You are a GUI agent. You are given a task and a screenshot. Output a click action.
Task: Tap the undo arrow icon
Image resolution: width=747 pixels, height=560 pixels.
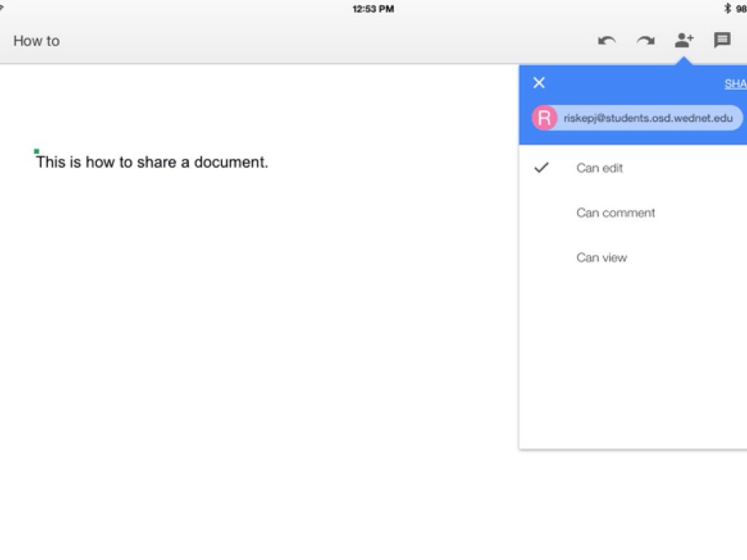(x=606, y=41)
